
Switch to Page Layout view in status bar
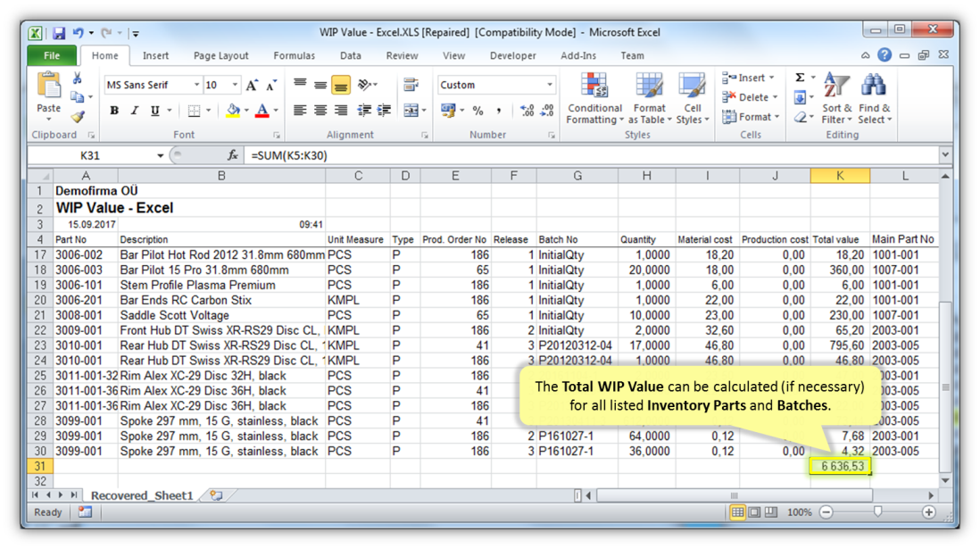pyautogui.click(x=754, y=512)
